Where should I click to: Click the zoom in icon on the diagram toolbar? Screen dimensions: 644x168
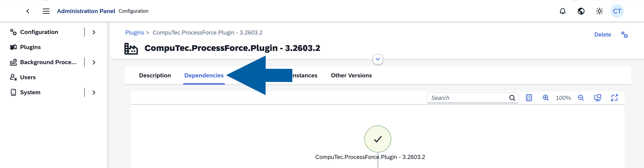[546, 98]
